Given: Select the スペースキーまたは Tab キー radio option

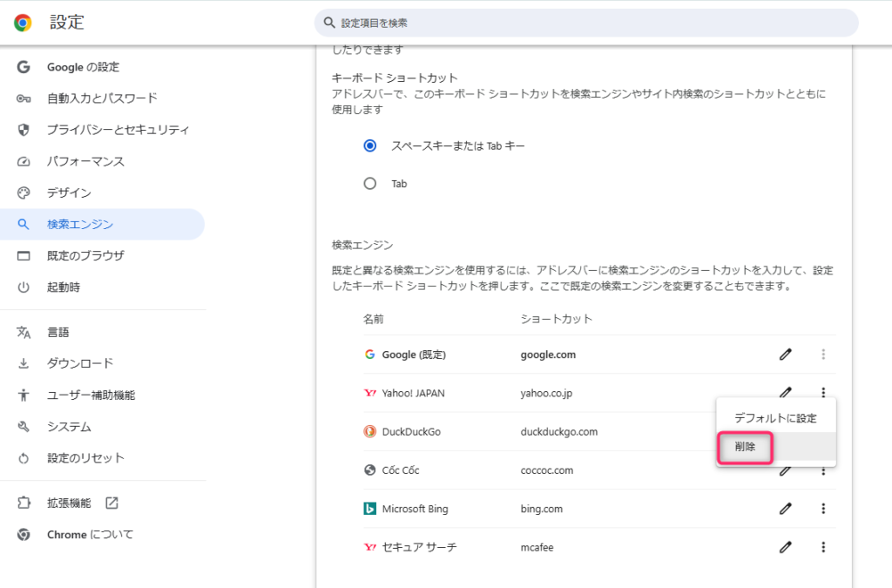Looking at the screenshot, I should tap(370, 145).
